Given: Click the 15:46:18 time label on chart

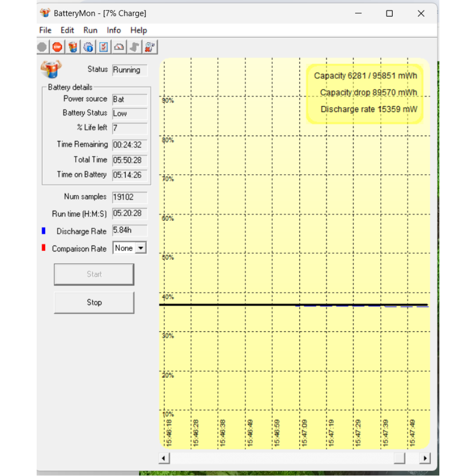Looking at the screenshot, I should 169,433.
